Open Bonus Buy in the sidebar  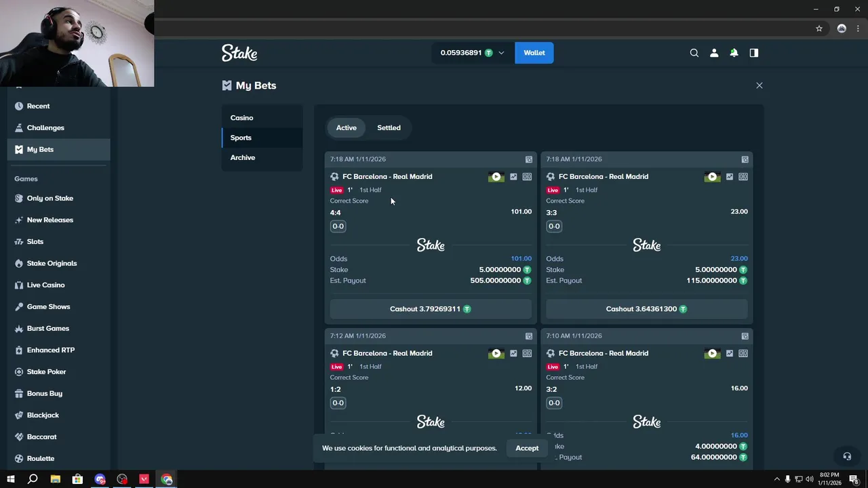(x=59, y=394)
